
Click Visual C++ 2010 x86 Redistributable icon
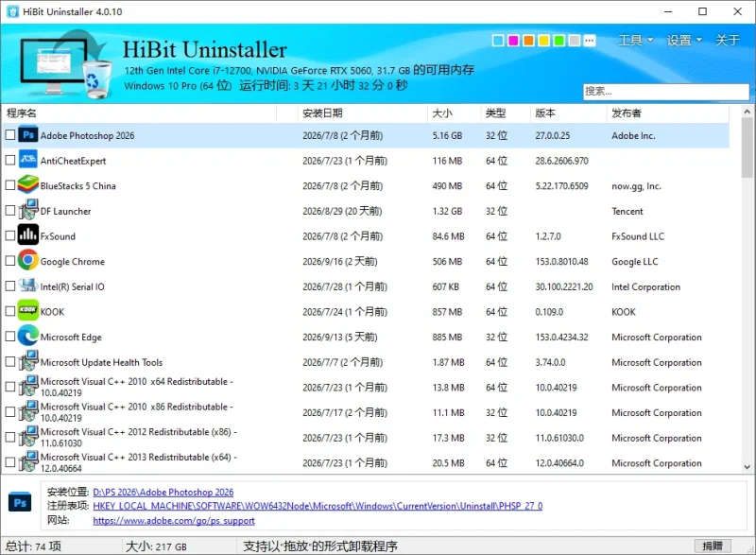(28, 411)
